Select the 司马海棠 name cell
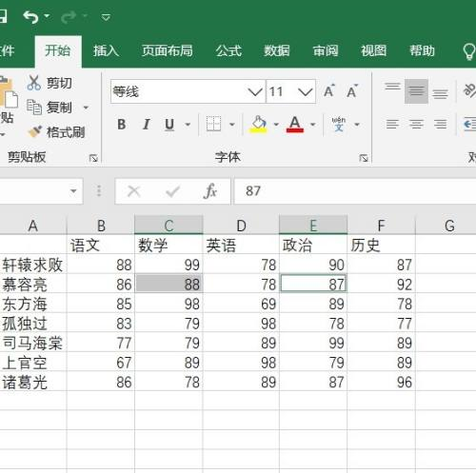 (x=32, y=343)
